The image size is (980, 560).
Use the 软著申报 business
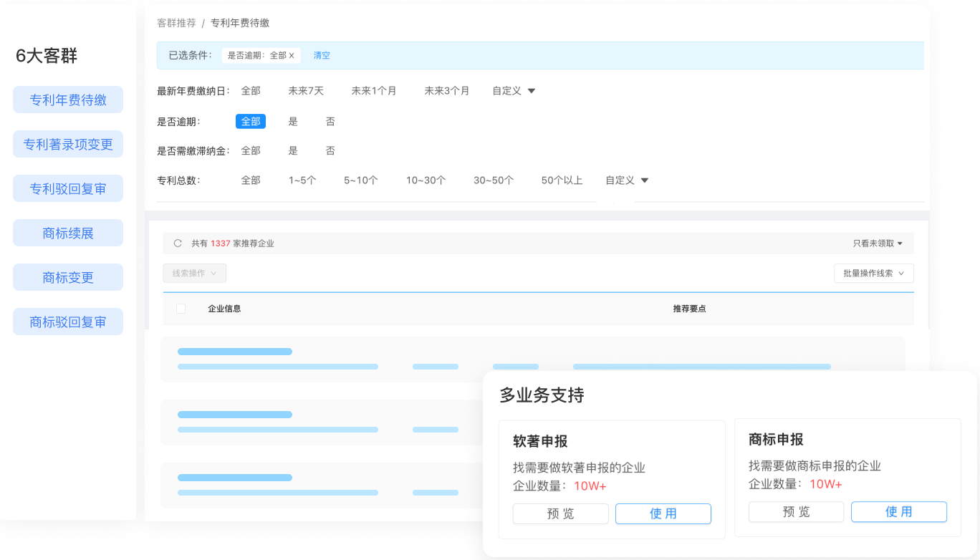click(x=663, y=513)
